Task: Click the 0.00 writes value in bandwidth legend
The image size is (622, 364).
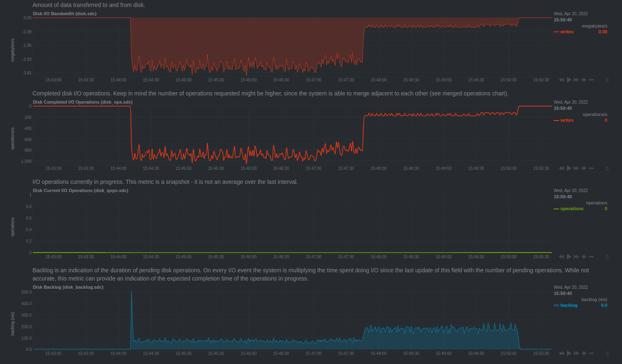Action: (x=603, y=32)
